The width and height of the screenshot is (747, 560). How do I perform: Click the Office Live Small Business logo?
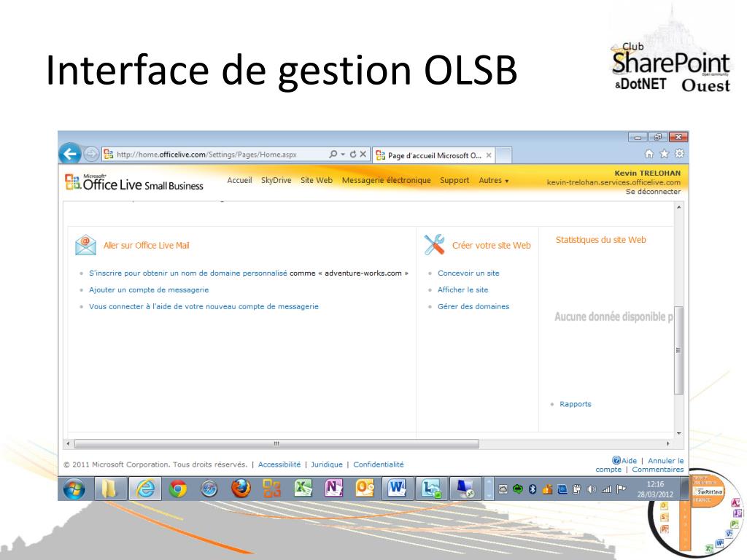(134, 182)
